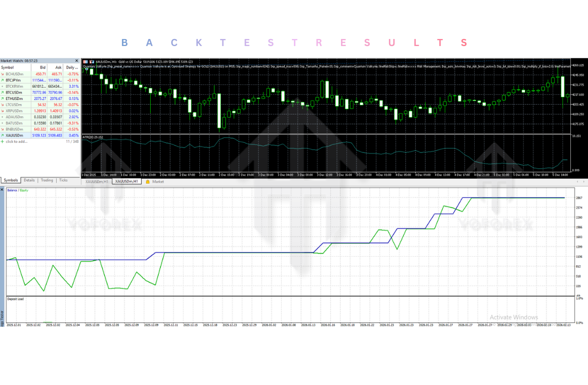Switch to the Details tab in Market Watch
The image size is (588, 385).
coord(29,180)
